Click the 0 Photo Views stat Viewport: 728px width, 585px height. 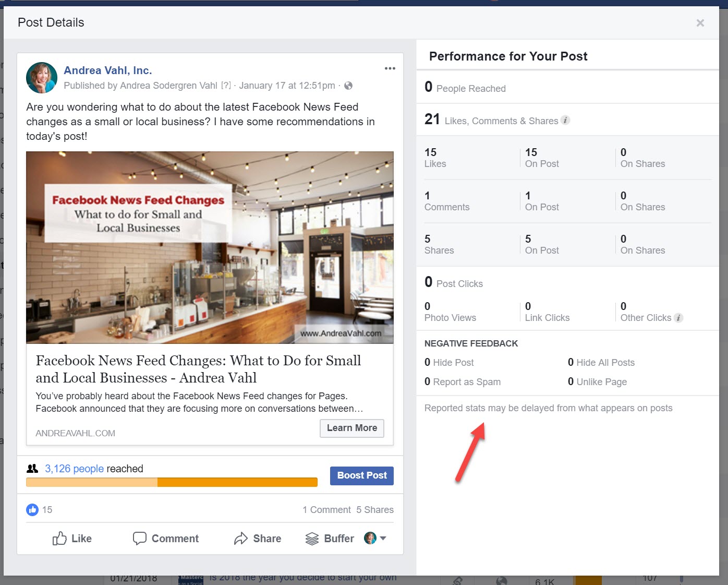coord(450,312)
